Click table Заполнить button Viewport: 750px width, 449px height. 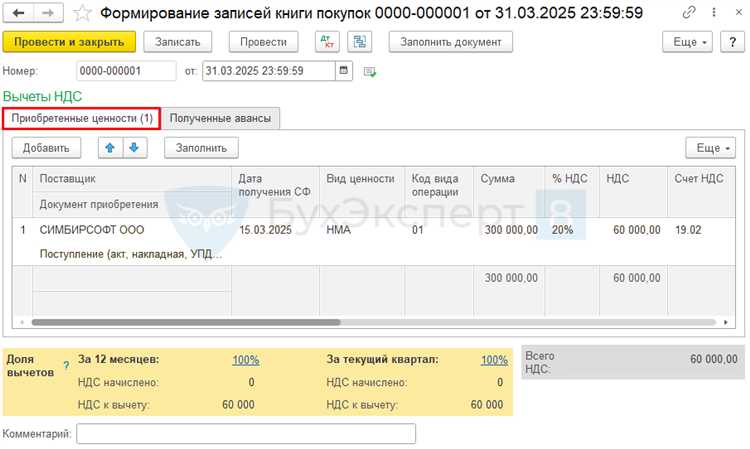tap(201, 148)
